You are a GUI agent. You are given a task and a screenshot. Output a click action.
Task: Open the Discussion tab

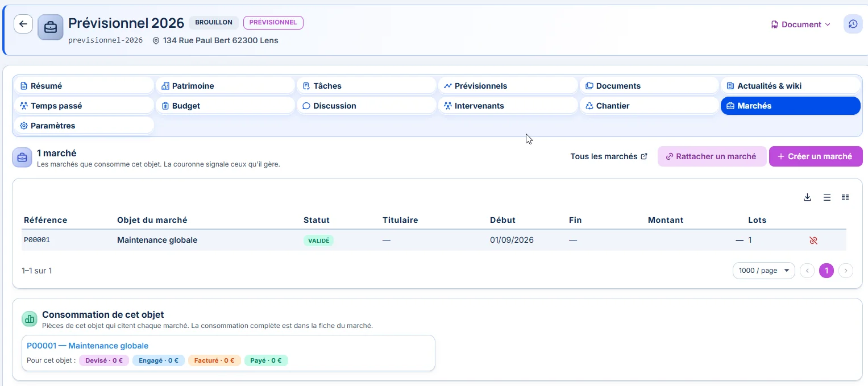coord(366,106)
